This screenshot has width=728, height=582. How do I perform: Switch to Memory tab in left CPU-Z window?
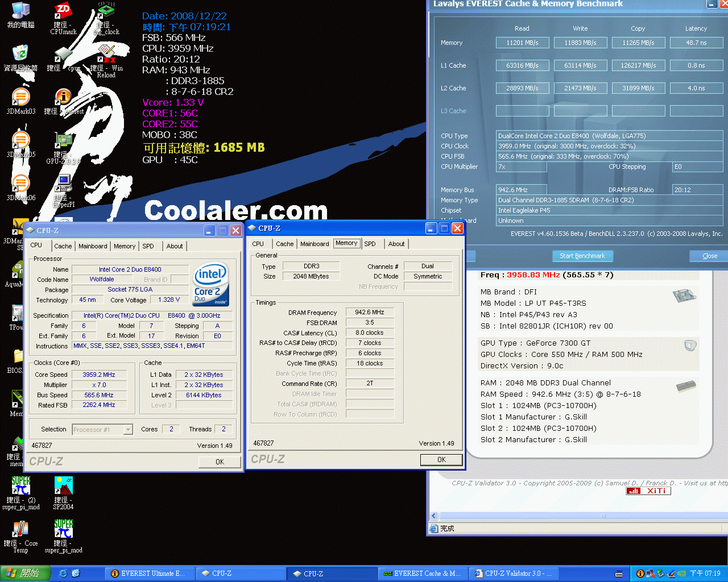(x=125, y=246)
